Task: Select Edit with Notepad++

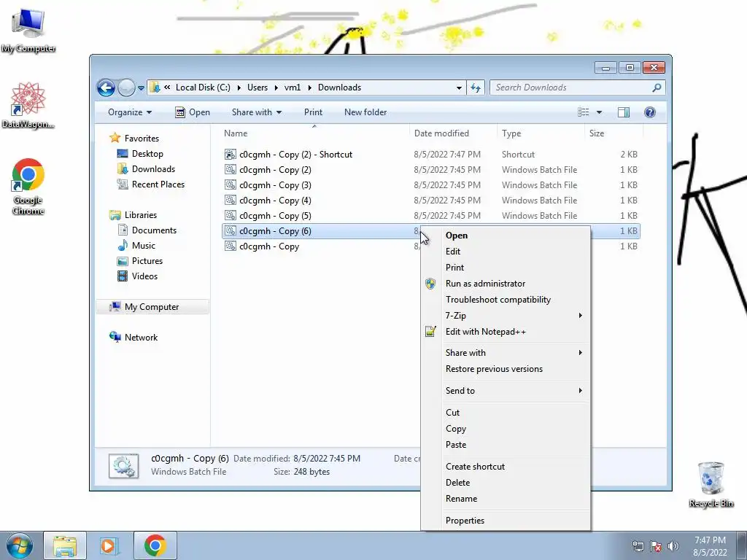Action: [x=506, y=332]
